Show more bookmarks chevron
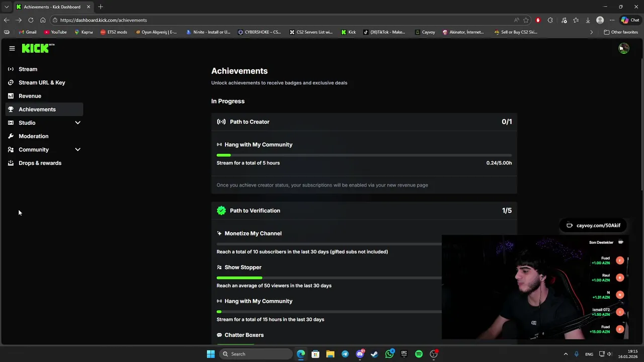 coord(591,32)
